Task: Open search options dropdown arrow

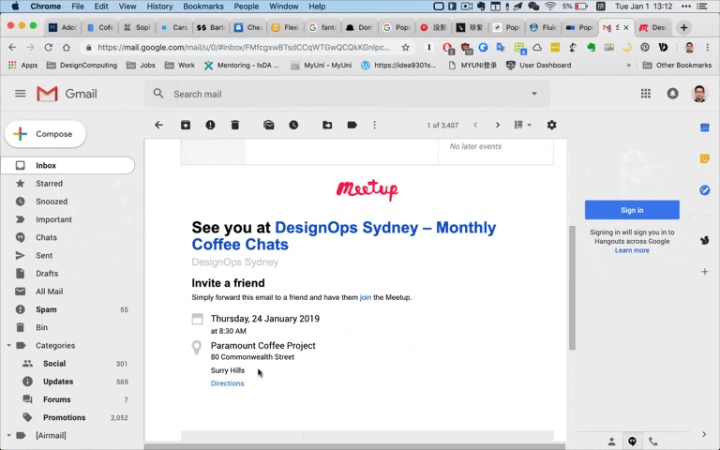Action: coord(534,94)
